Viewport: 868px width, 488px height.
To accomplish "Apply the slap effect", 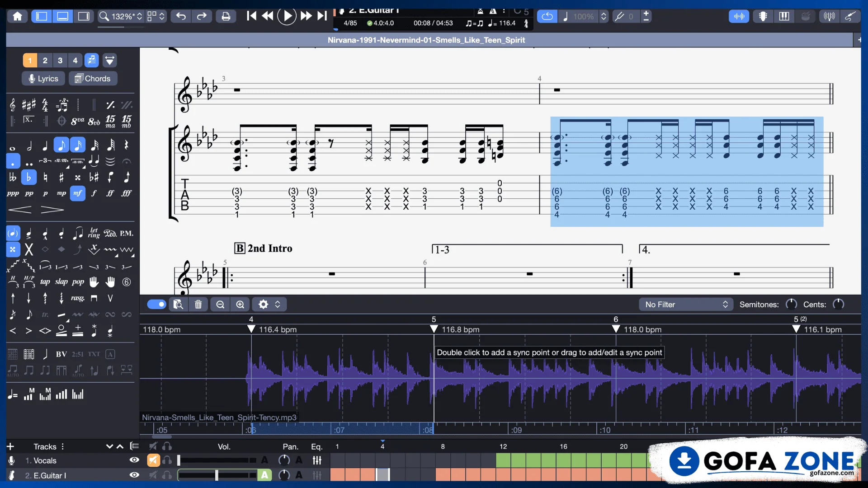I will (61, 282).
